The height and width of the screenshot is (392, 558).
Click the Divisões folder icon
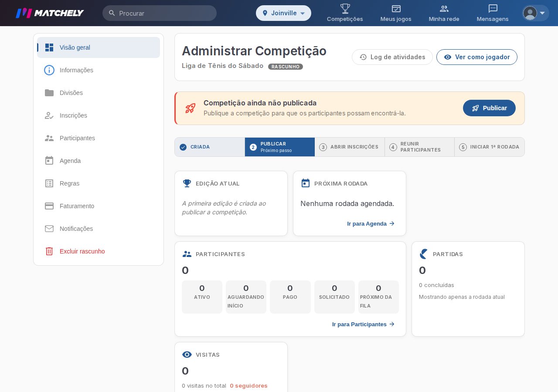(x=49, y=93)
